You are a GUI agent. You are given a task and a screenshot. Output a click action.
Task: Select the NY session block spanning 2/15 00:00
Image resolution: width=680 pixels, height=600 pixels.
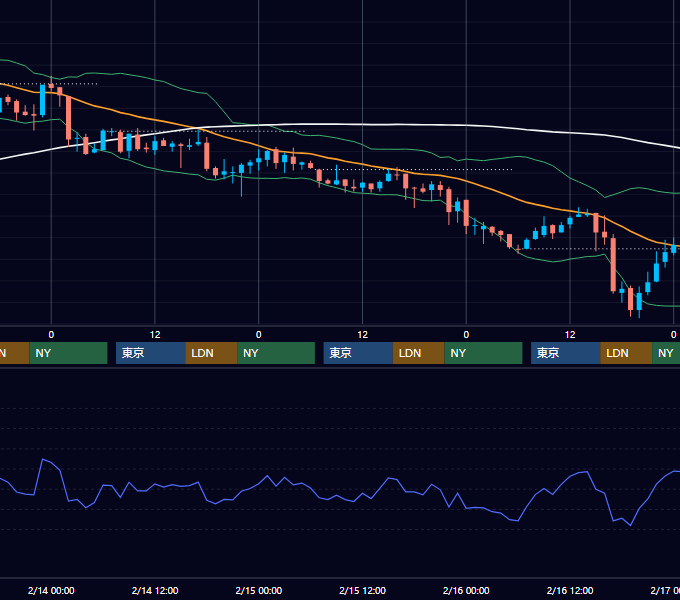pos(276,353)
